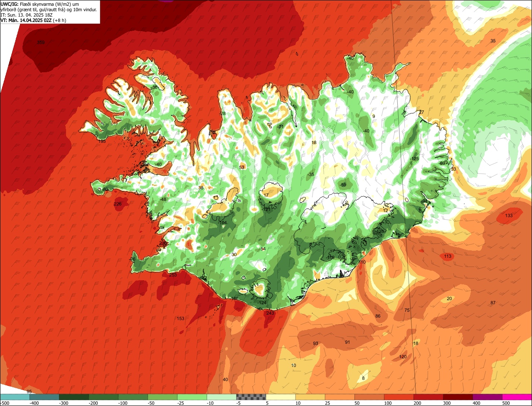Image resolution: width=532 pixels, height=406 pixels.
Task: Select the map value 71
Action: point(281,127)
